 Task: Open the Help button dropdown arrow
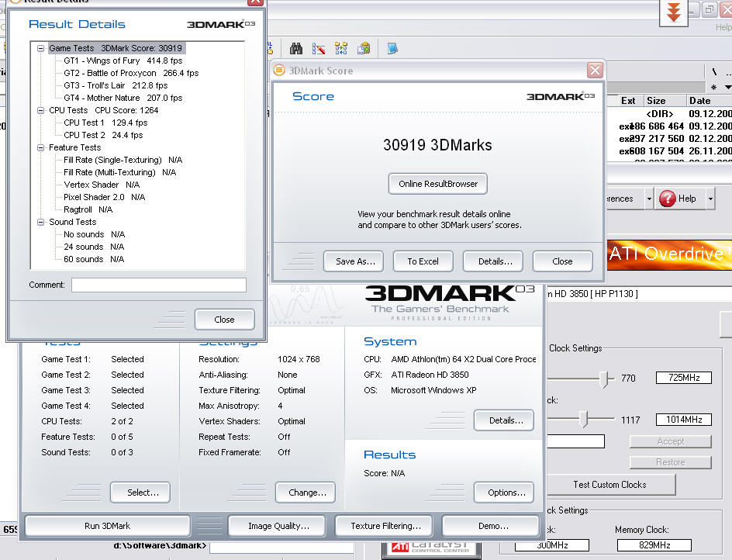click(710, 199)
